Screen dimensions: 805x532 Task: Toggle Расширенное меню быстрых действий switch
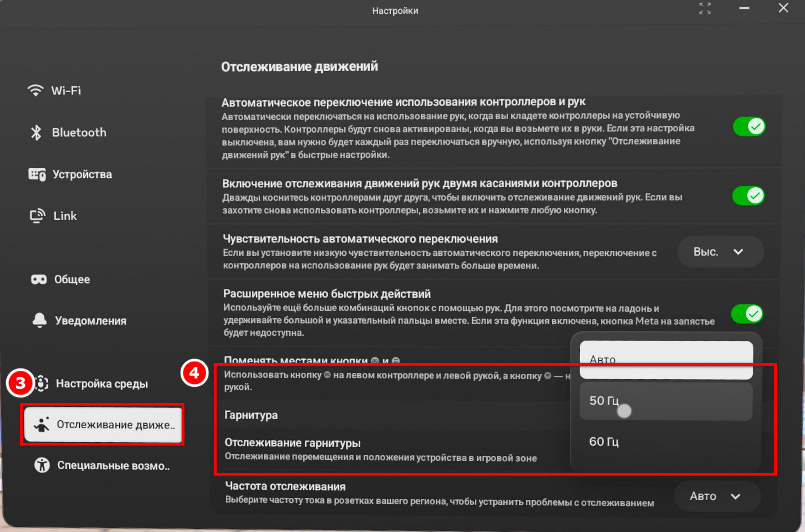coord(747,314)
